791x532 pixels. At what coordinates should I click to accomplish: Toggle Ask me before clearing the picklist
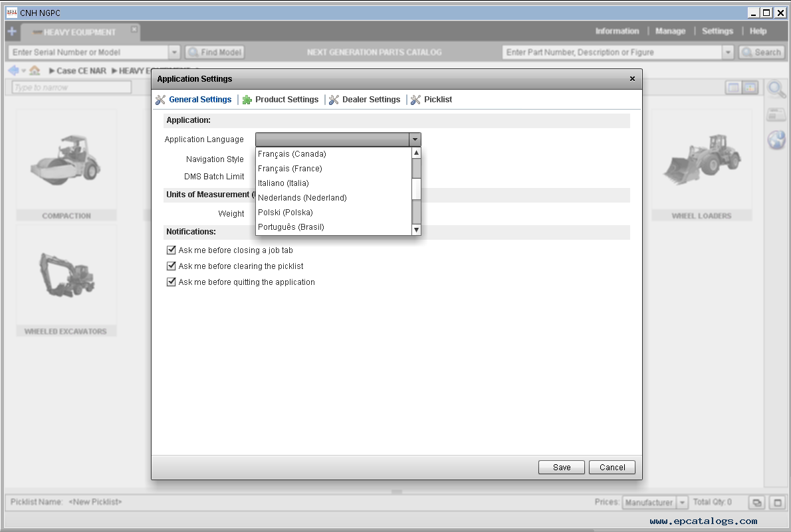[171, 266]
